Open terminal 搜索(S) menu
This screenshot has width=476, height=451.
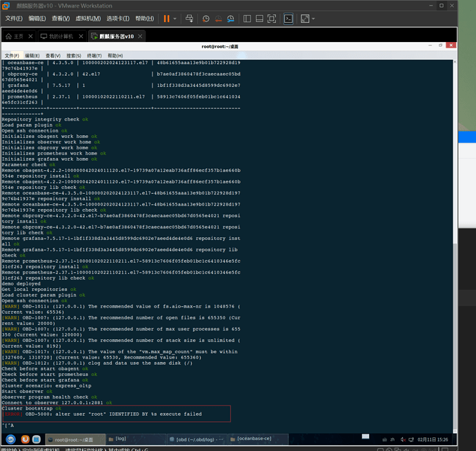(74, 56)
